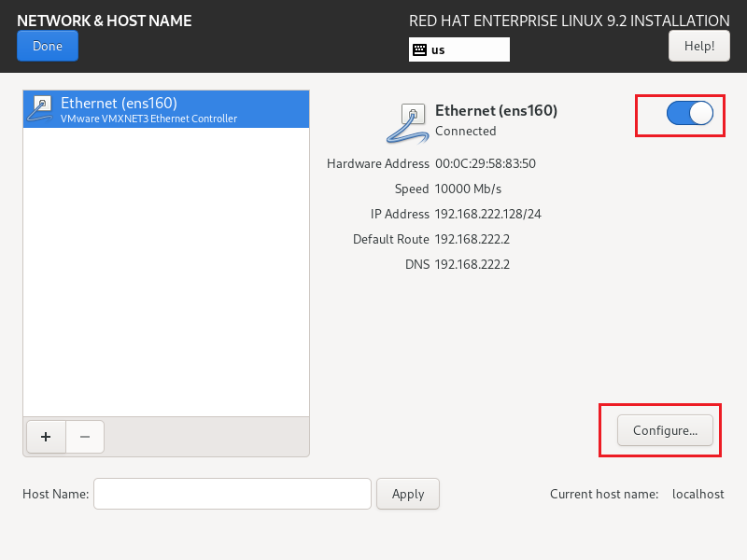
Task: Click the DNS value 192.168.222.2
Action: pyautogui.click(x=472, y=264)
